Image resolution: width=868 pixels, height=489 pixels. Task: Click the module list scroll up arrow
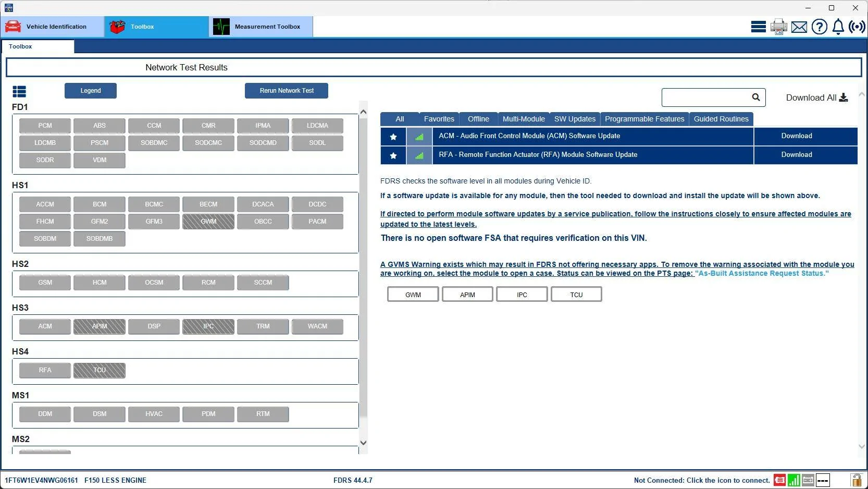pos(363,112)
